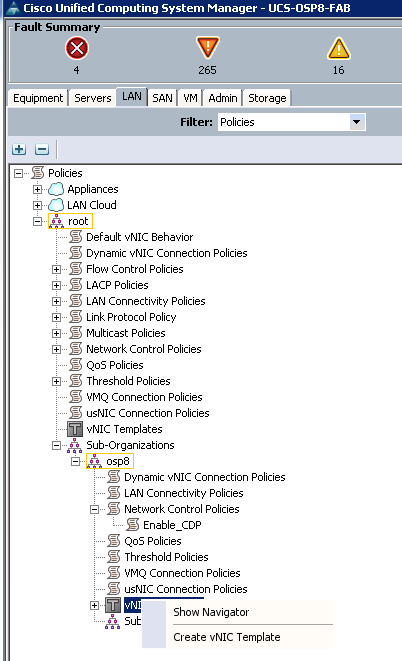
Task: Click the major fault count 265
Action: pyautogui.click(x=207, y=70)
